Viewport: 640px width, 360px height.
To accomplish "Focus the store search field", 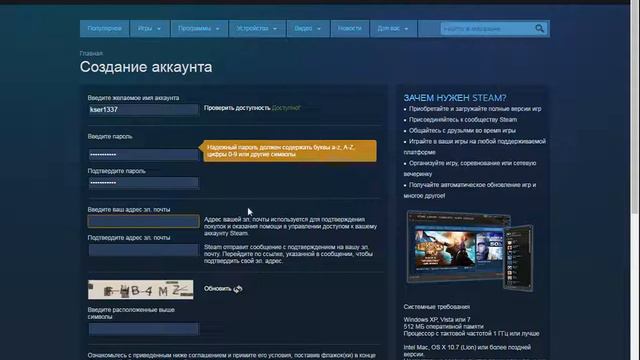I will [x=488, y=29].
